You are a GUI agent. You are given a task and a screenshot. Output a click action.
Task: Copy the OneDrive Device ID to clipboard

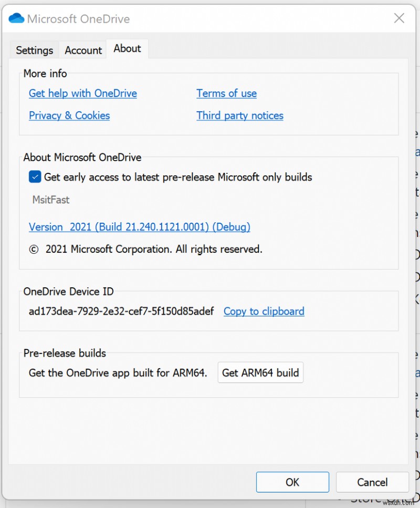pos(264,311)
